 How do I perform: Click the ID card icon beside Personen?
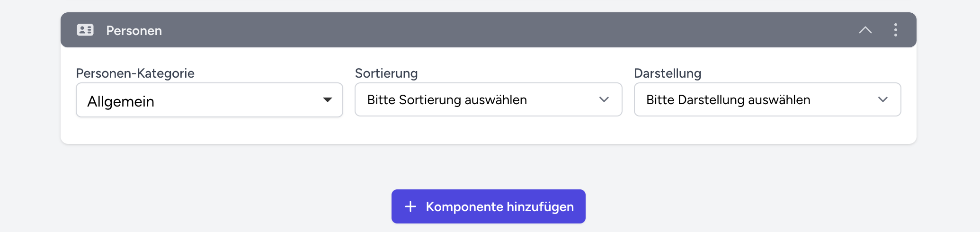tap(85, 30)
